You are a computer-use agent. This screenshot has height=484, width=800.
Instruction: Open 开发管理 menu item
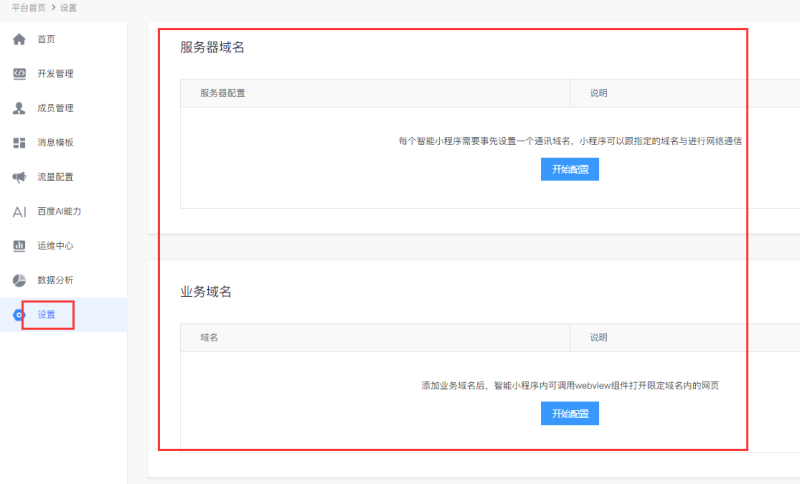pos(55,74)
